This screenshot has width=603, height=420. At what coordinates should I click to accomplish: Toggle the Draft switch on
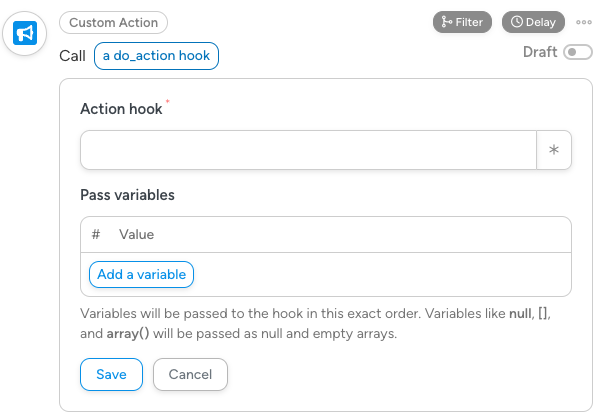578,52
